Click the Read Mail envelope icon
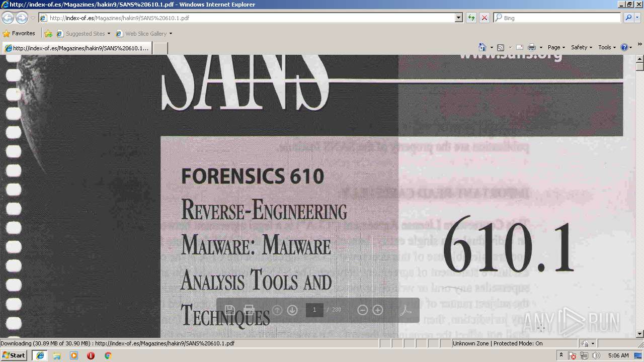 [x=520, y=47]
